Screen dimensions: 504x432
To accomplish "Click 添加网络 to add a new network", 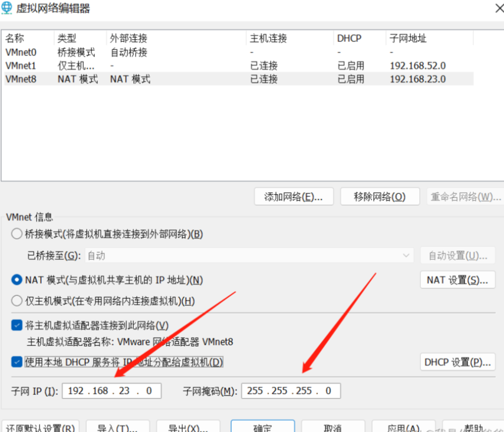I will click(x=294, y=196).
